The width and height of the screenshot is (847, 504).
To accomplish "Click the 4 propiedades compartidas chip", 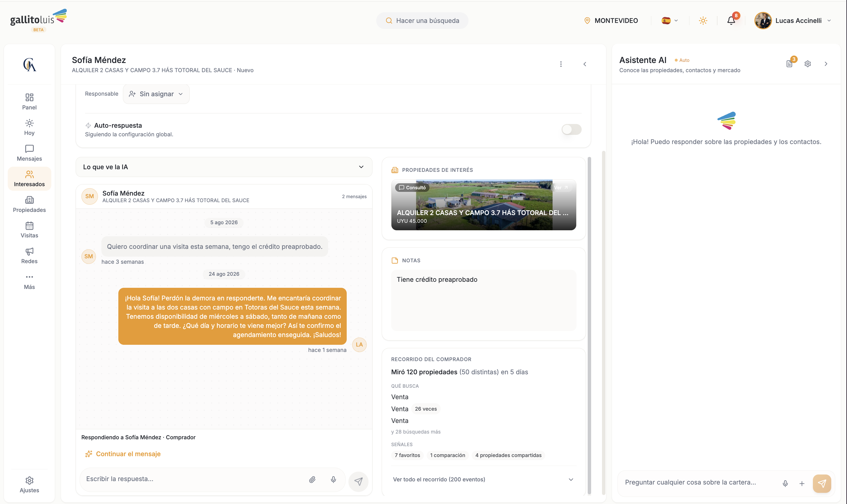I will coord(508,455).
